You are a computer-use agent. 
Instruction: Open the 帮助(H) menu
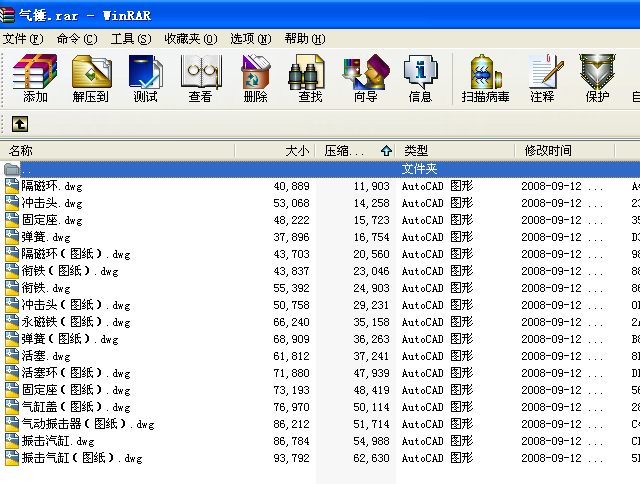[x=305, y=39]
